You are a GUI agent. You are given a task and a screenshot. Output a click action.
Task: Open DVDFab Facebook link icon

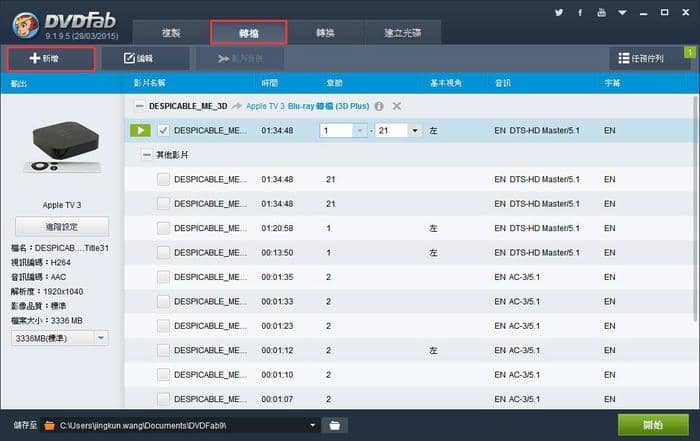pyautogui.click(x=580, y=12)
